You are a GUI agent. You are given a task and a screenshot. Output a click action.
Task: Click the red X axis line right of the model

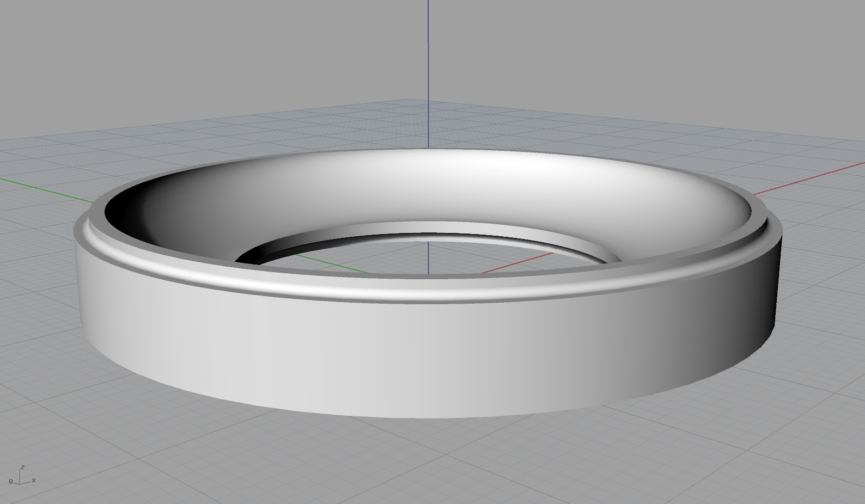(809, 178)
